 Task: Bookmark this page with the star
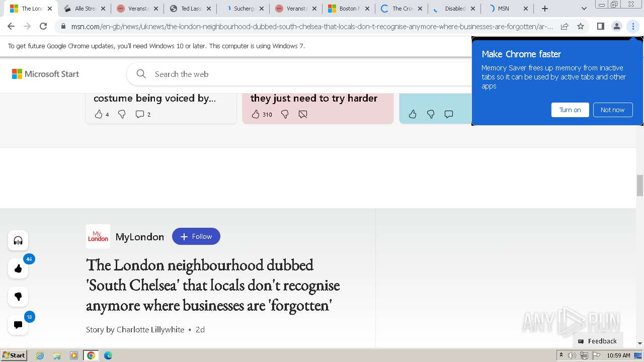(581, 26)
